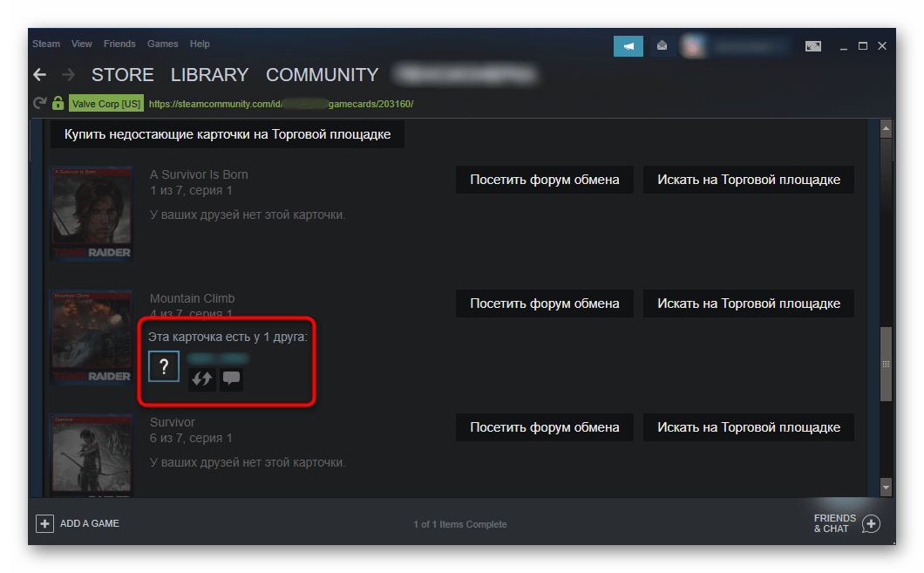Visit trade forum for A Survivor Is Born
This screenshot has height=573, width=924.
click(x=545, y=180)
